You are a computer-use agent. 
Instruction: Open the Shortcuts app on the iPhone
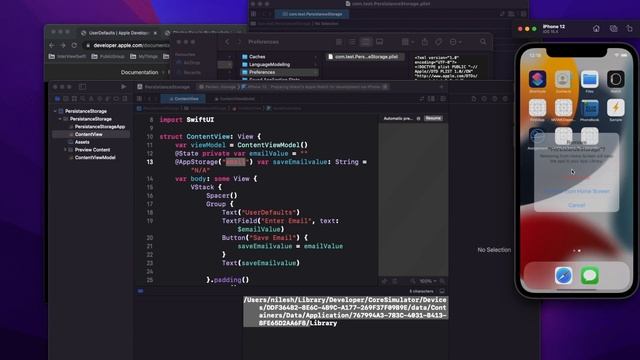[538, 79]
